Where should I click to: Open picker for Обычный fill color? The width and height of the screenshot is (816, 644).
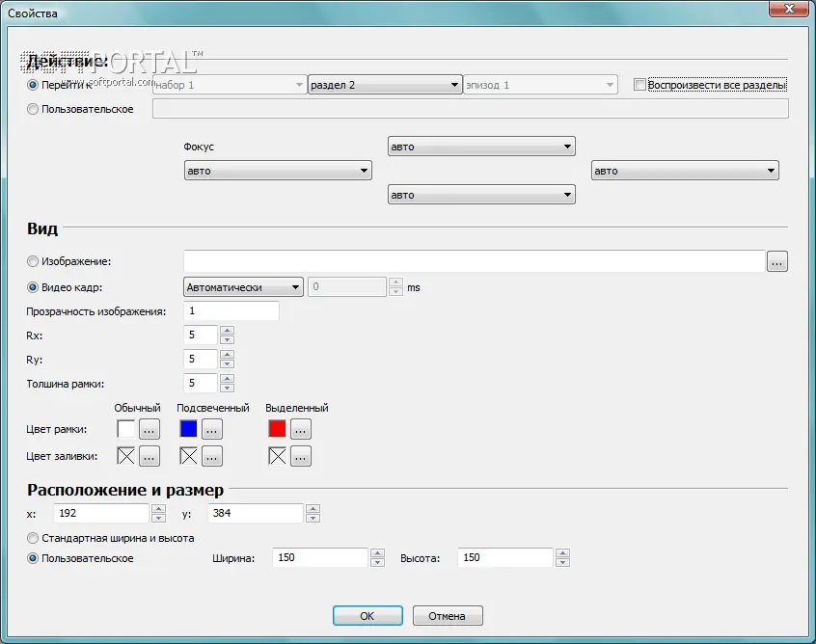[x=149, y=456]
